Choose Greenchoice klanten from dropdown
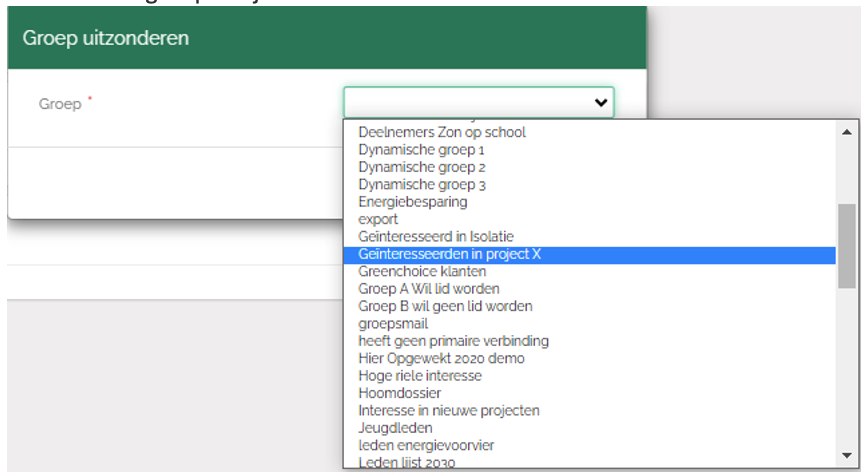This screenshot has height=476, width=867. 422,271
